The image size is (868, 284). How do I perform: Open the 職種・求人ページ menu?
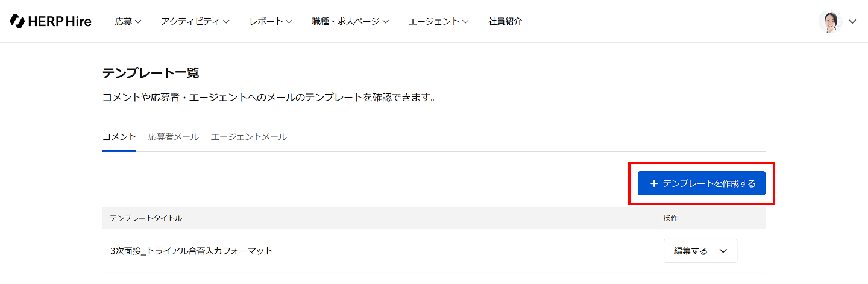pos(350,21)
